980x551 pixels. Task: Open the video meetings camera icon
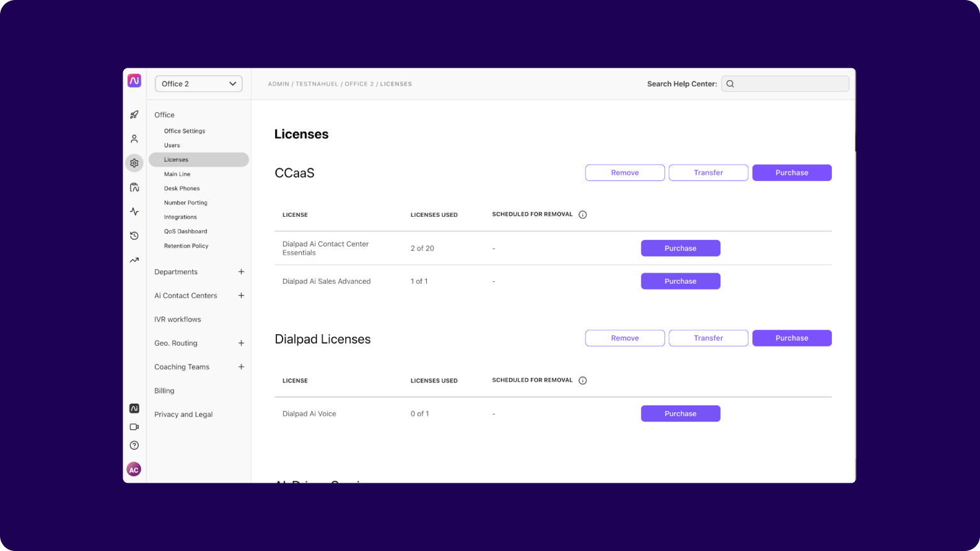point(134,427)
